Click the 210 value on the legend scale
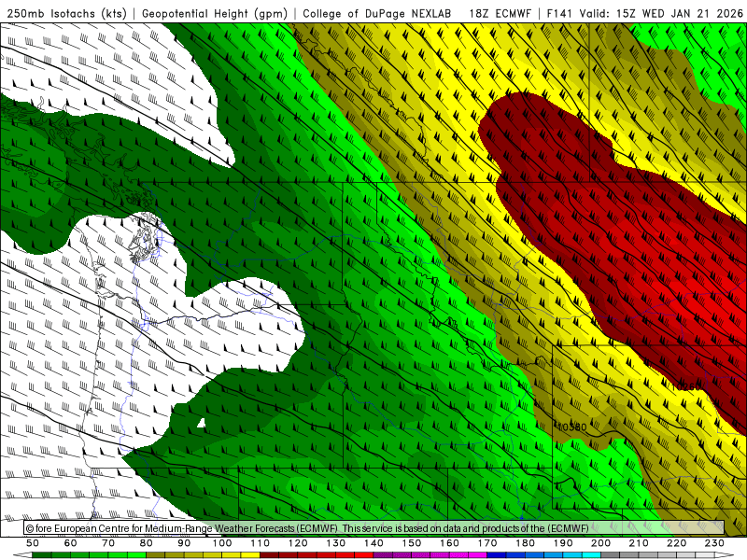Viewport: 747px width, 560px height. pyautogui.click(x=639, y=543)
